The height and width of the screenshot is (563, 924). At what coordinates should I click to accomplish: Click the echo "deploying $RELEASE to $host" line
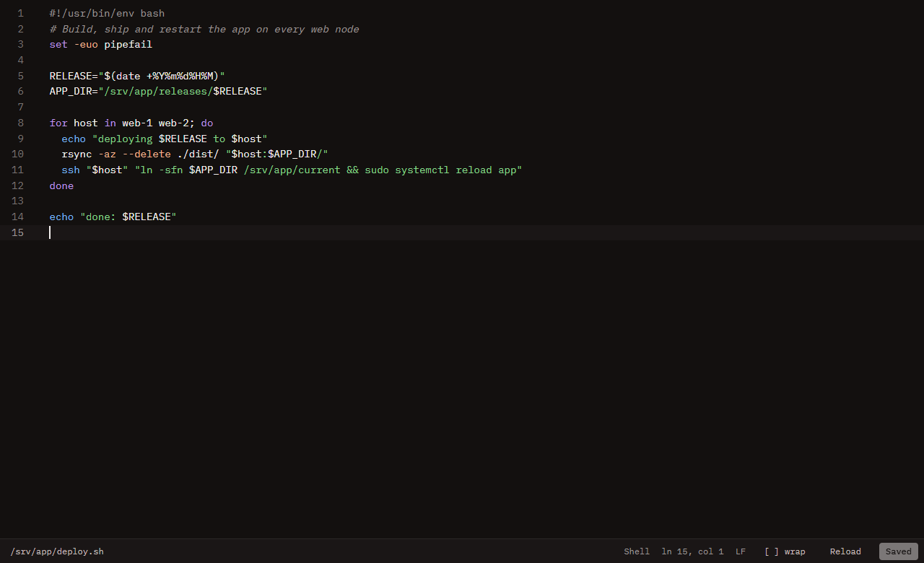click(165, 139)
